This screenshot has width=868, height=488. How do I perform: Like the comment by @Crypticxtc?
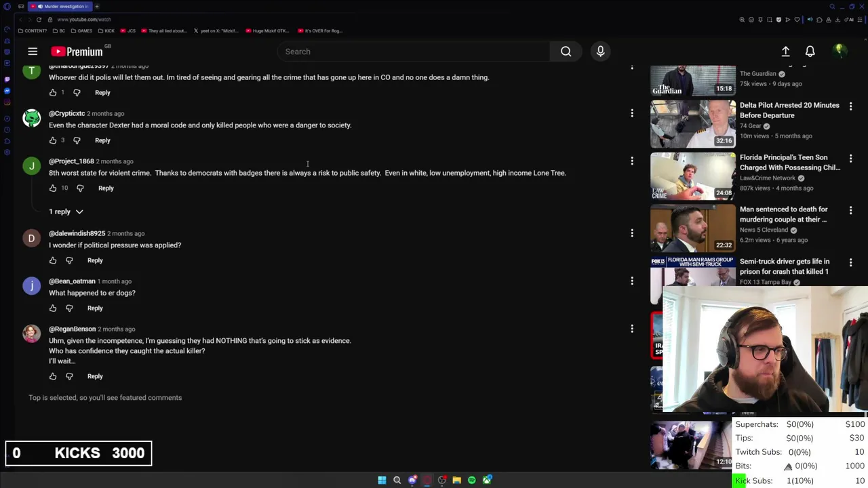tap(53, 140)
